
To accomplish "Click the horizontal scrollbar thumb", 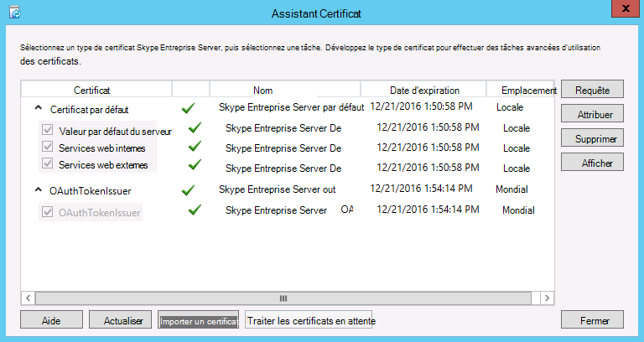I will pyautogui.click(x=283, y=298).
